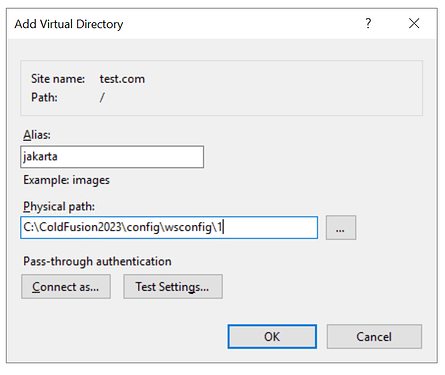Click the Site name: label
The width and height of the screenshot is (445, 375).
coord(58,79)
